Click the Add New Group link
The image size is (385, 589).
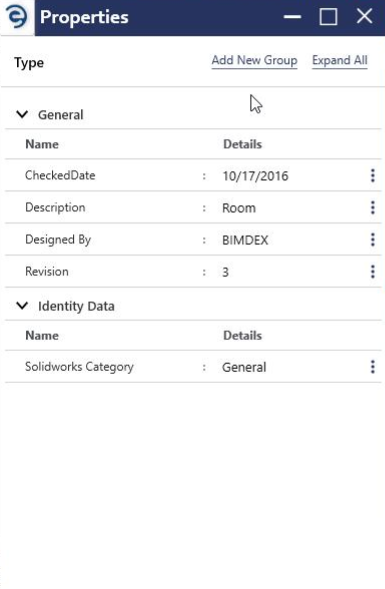coord(254,60)
